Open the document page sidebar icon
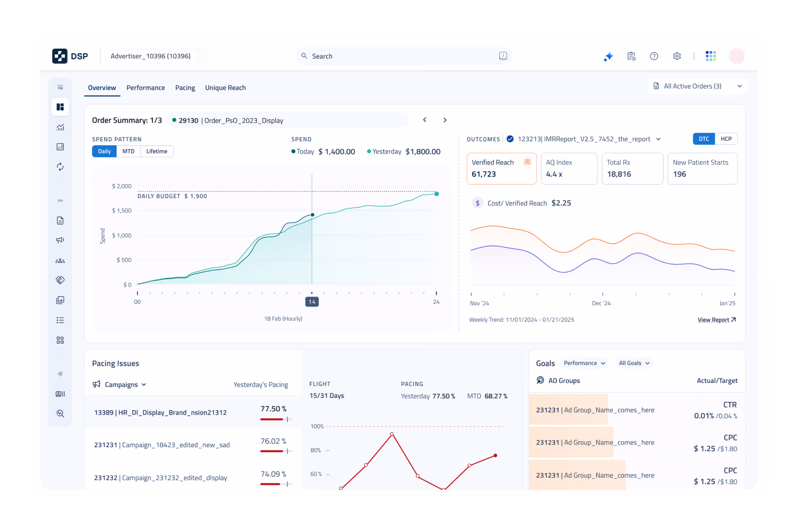Viewport: 798px width, 532px height. coord(60,221)
